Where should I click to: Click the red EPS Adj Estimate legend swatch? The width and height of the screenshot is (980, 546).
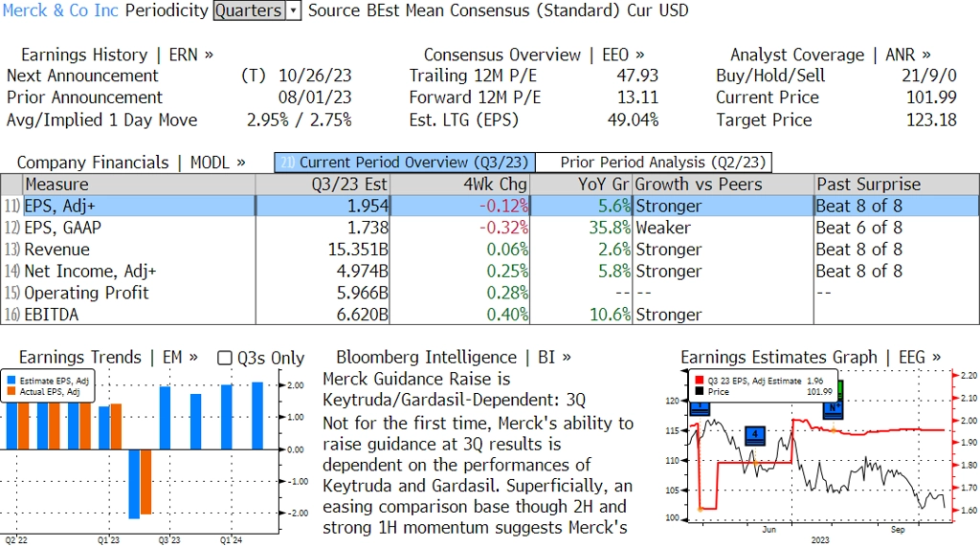point(699,380)
